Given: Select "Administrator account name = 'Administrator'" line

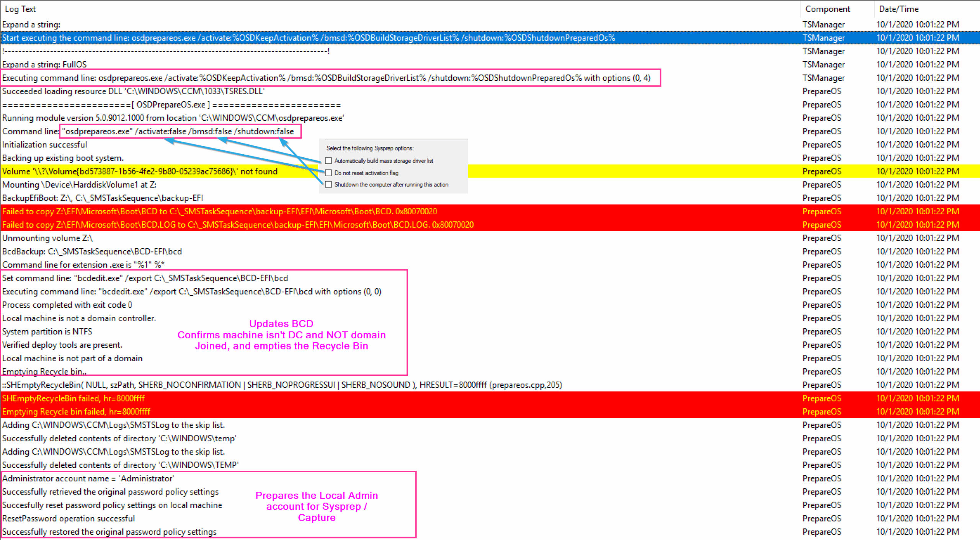Looking at the screenshot, I should (x=88, y=478).
